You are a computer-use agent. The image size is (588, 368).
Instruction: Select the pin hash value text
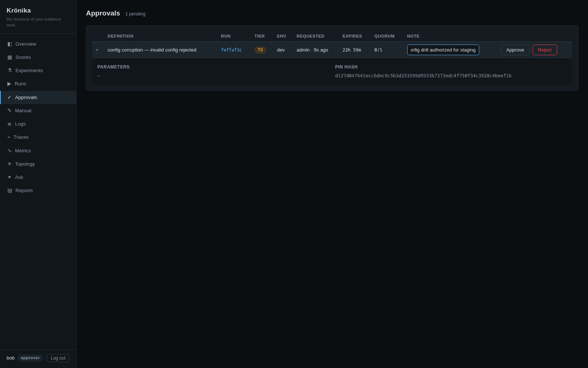pos(423,76)
